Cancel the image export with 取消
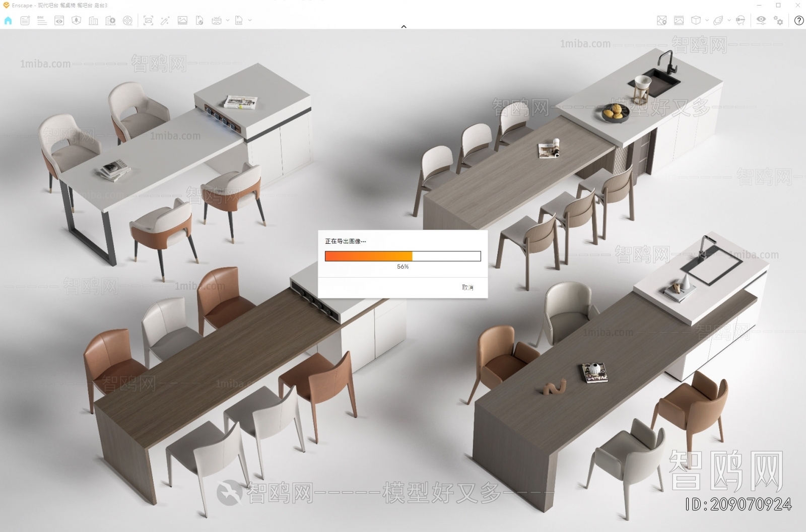The height and width of the screenshot is (532, 806). coord(467,287)
